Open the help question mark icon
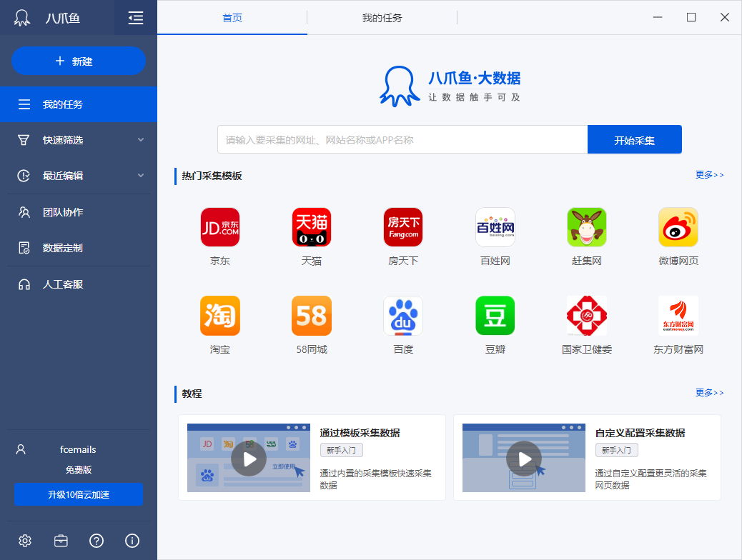 [x=97, y=541]
